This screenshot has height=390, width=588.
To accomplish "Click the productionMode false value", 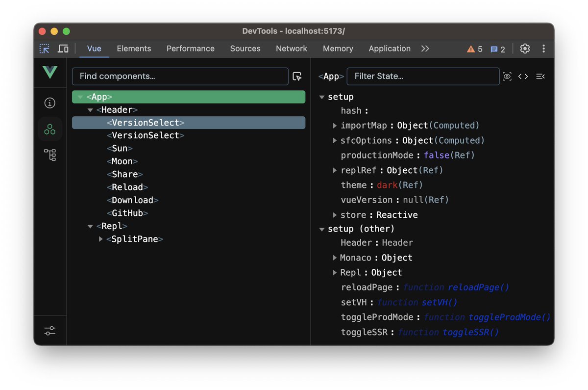I will [437, 156].
